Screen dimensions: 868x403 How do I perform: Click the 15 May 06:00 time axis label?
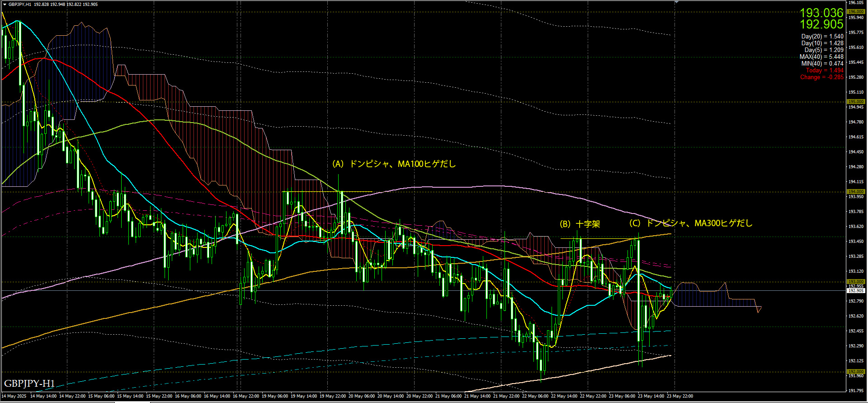(101, 396)
